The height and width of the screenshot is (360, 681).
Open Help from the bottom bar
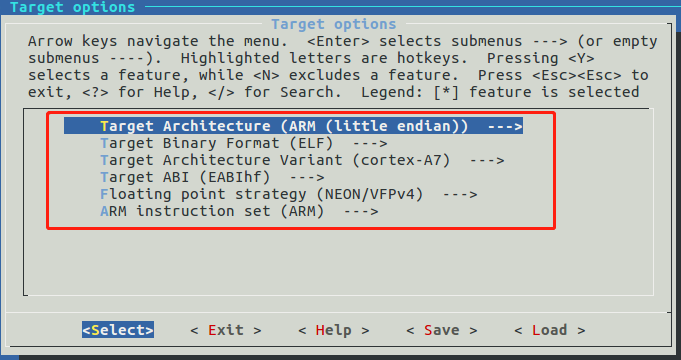[x=334, y=330]
